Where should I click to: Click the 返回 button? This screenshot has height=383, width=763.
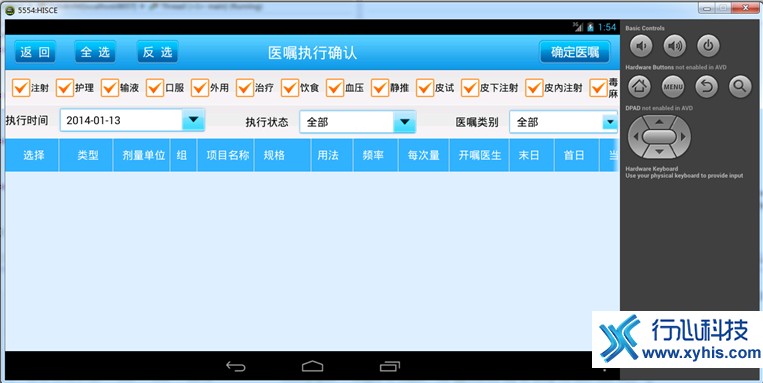pyautogui.click(x=35, y=52)
